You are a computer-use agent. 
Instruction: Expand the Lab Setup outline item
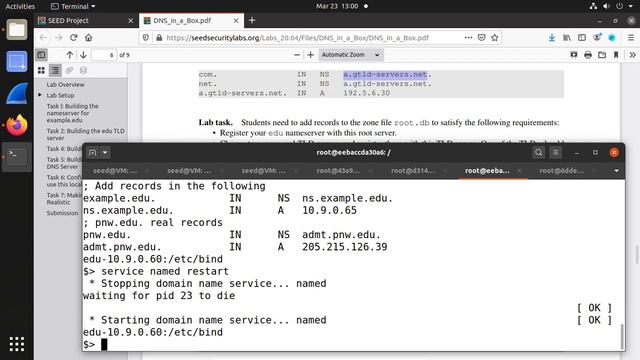pyautogui.click(x=40, y=95)
